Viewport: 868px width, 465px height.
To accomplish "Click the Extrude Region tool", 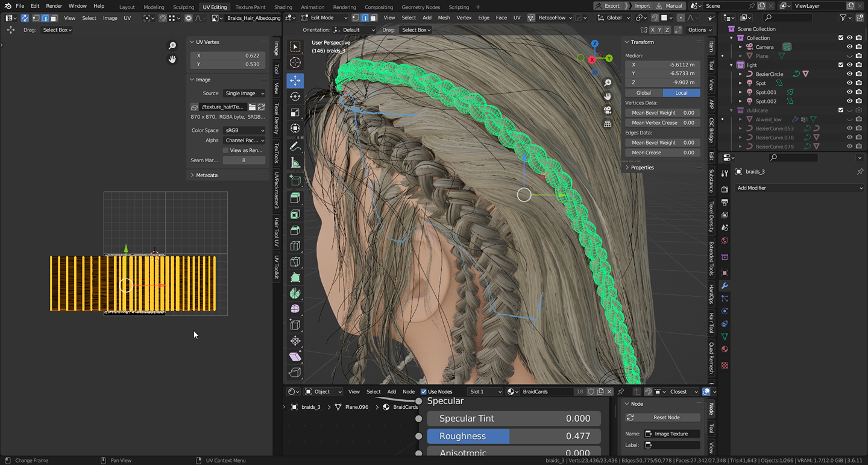I will (x=295, y=198).
